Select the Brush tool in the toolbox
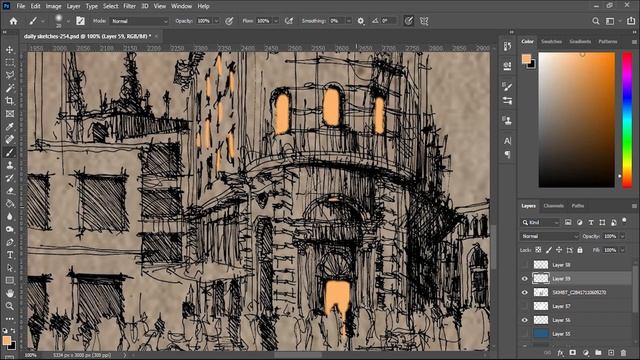The image size is (640, 360). click(x=10, y=152)
